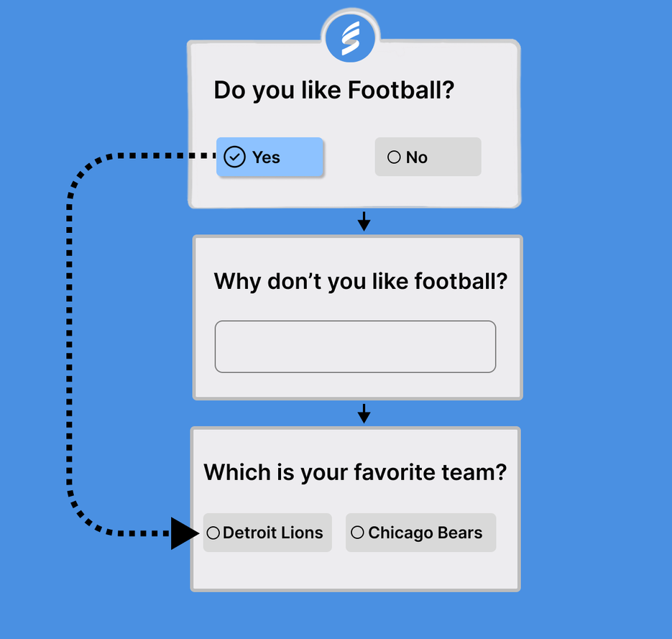Click the down arrow above the favorite team card
Viewport: 672px width, 639px height.
(x=364, y=413)
